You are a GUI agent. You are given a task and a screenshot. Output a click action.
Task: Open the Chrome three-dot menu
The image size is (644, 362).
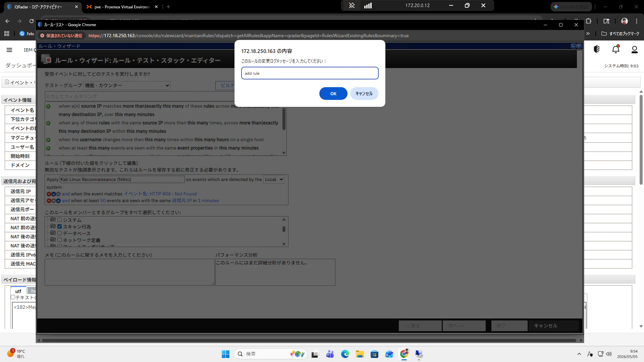coord(637,21)
